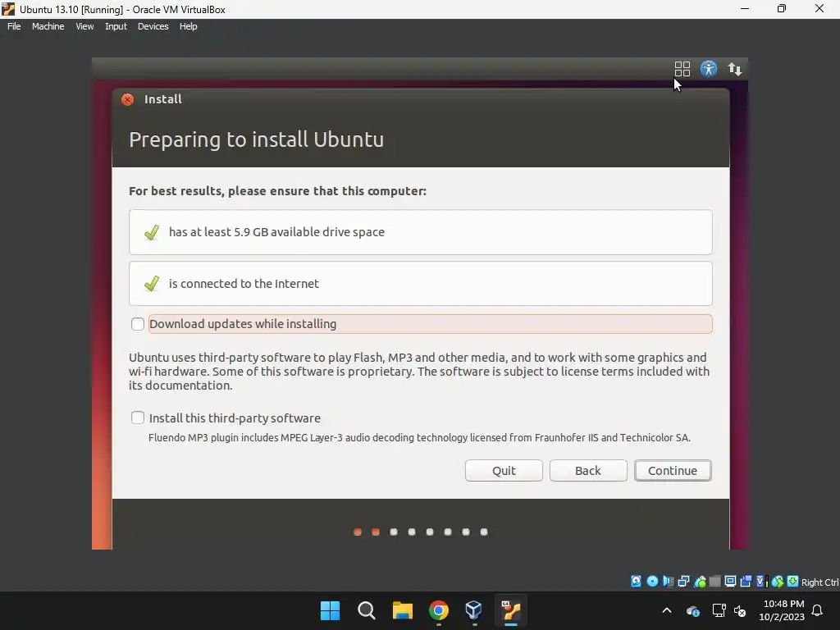Open the Ubuntu network arrows indicator
Viewport: 840px width, 630px height.
(x=734, y=69)
